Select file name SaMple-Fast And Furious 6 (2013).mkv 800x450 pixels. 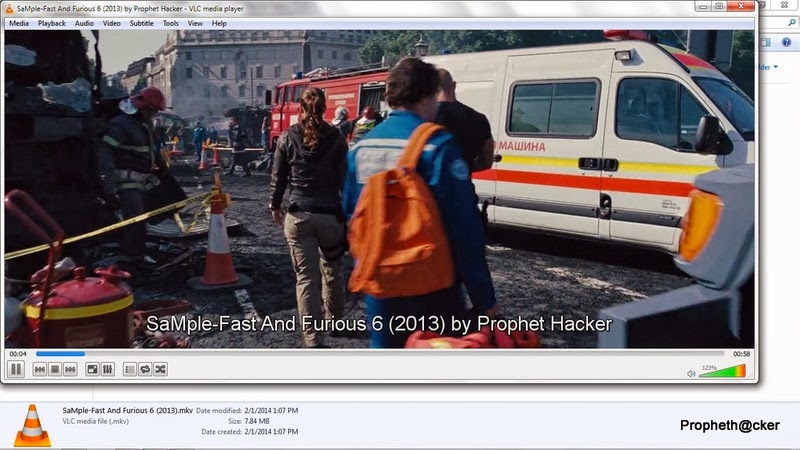point(128,410)
